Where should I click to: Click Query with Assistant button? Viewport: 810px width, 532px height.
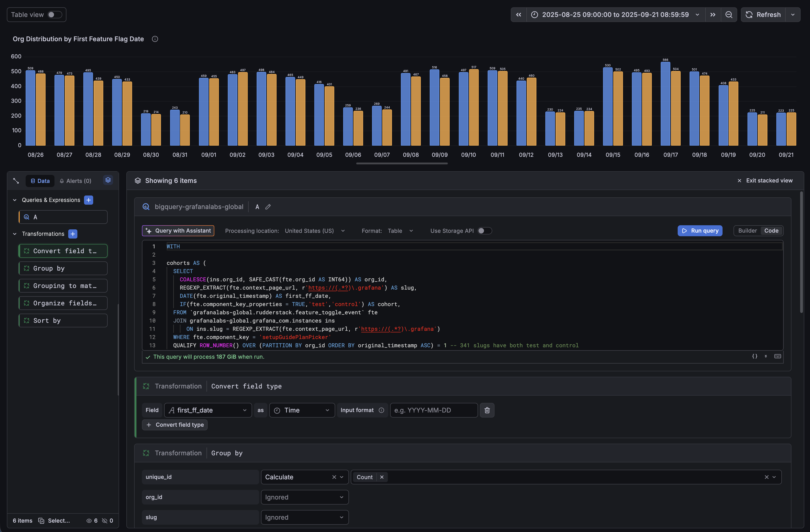click(x=178, y=231)
